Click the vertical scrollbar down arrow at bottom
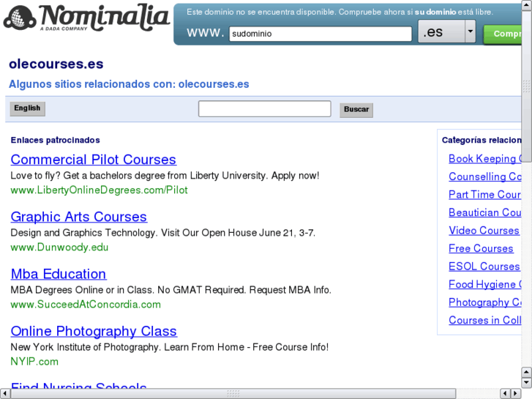Viewport: 532px width, 399px height. tap(527, 383)
